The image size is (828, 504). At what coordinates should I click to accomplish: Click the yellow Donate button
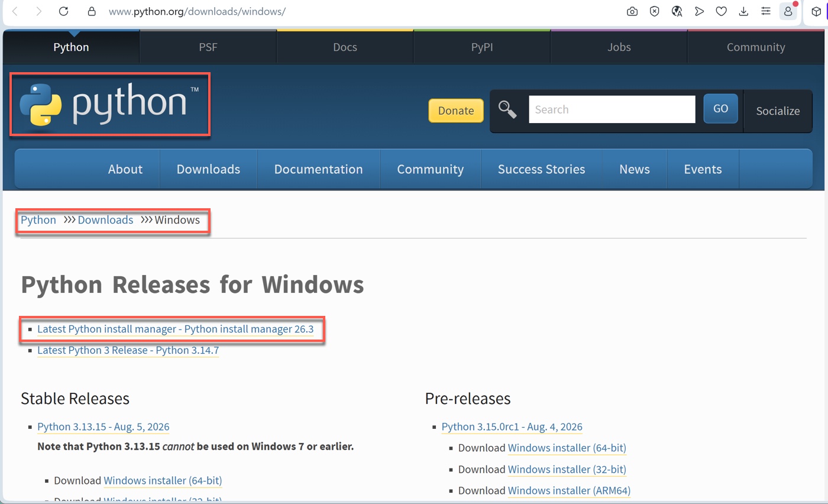pyautogui.click(x=456, y=111)
